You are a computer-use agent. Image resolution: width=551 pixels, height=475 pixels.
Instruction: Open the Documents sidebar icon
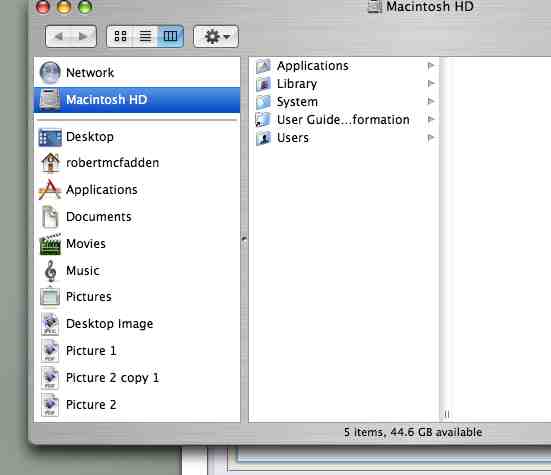pyautogui.click(x=50, y=217)
